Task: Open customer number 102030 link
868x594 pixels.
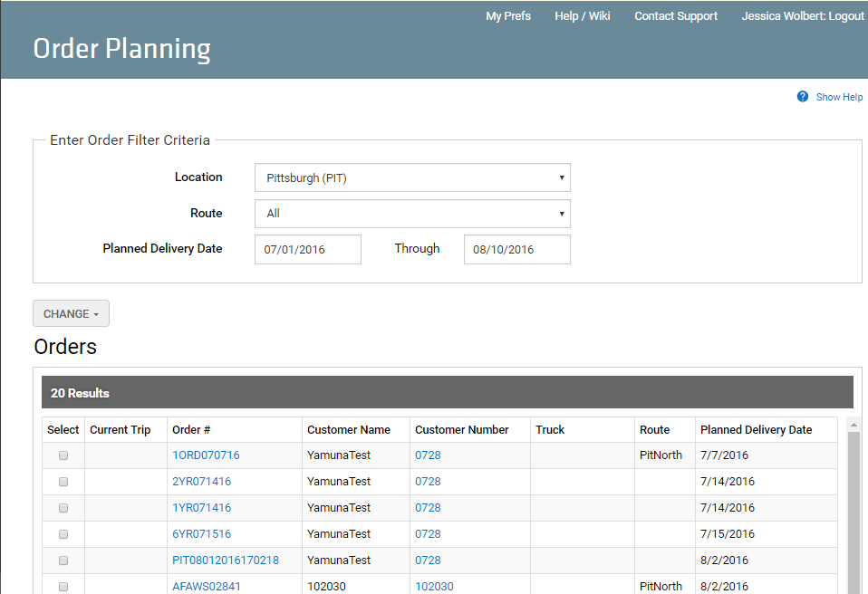Action: [x=434, y=586]
